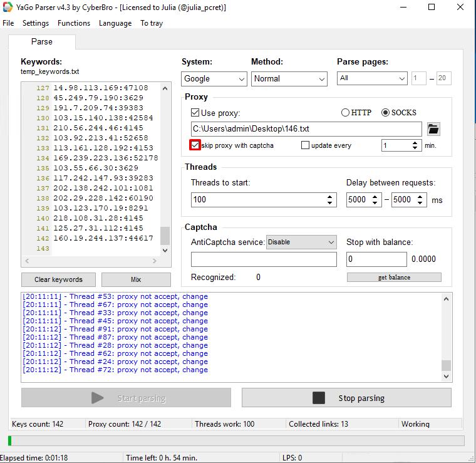Increase the update every minutes value

coord(415,143)
